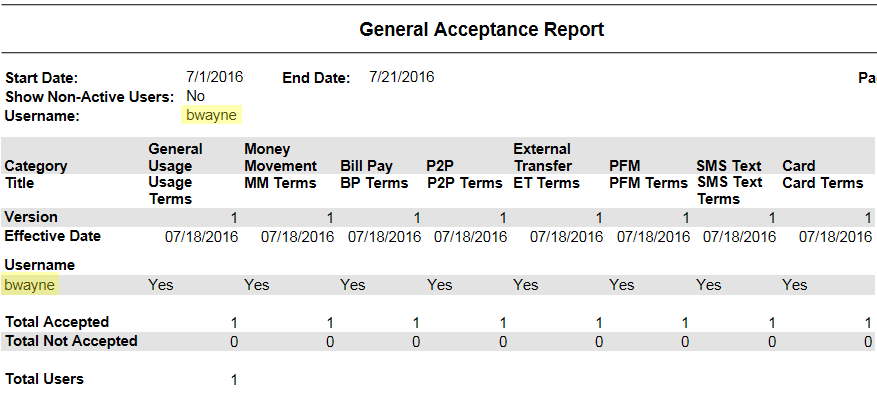Viewport: 877px width, 395px height.
Task: Click the Show Non-Active Users No value
Action: [x=196, y=96]
